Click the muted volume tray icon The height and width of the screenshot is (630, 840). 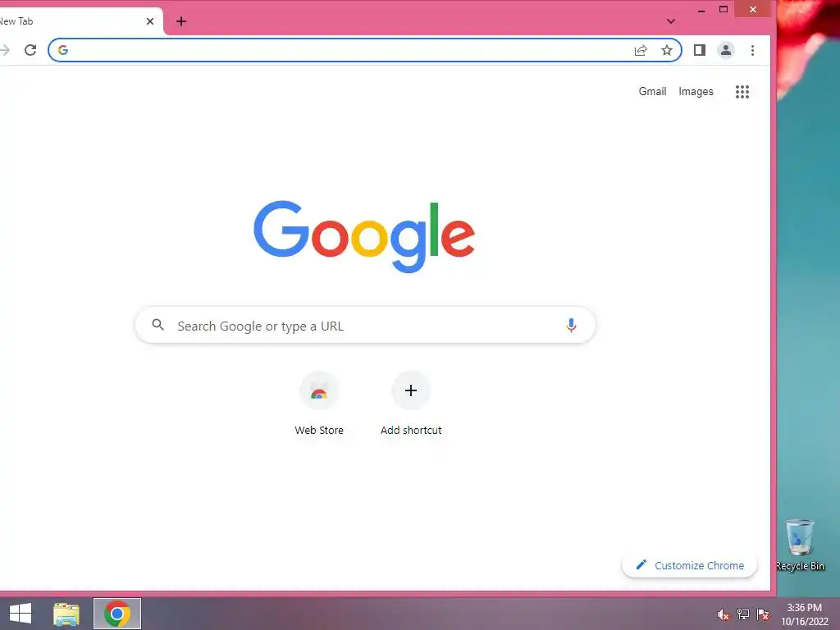(724, 614)
